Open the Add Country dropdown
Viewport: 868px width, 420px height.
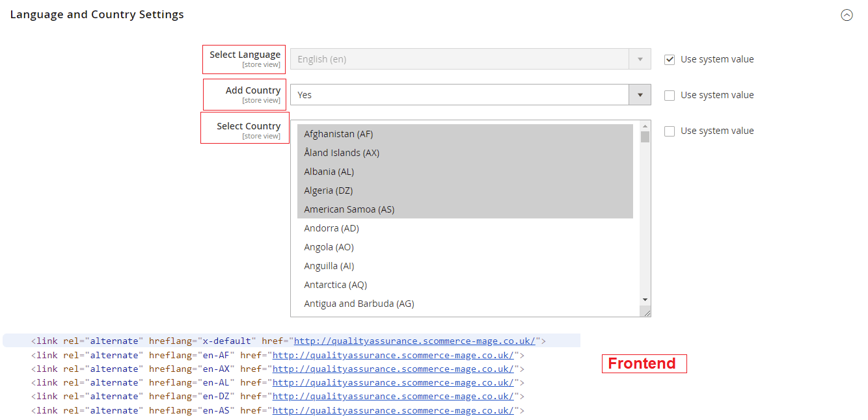[x=470, y=95]
